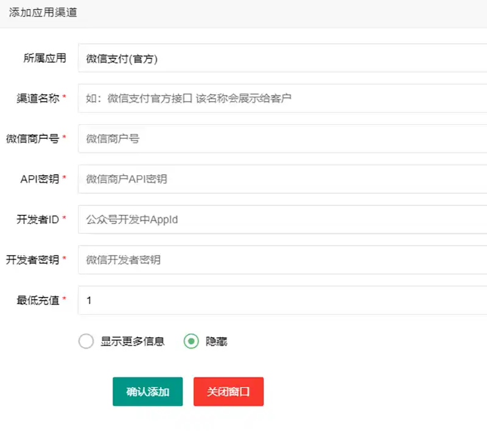The image size is (487, 448).
Task: Select the 开发者ID AppId field
Action: click(282, 219)
